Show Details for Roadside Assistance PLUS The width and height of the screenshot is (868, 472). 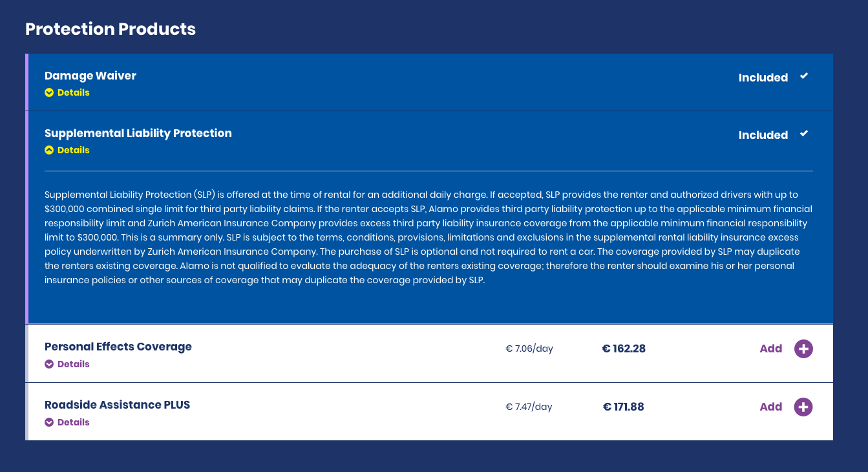point(73,422)
